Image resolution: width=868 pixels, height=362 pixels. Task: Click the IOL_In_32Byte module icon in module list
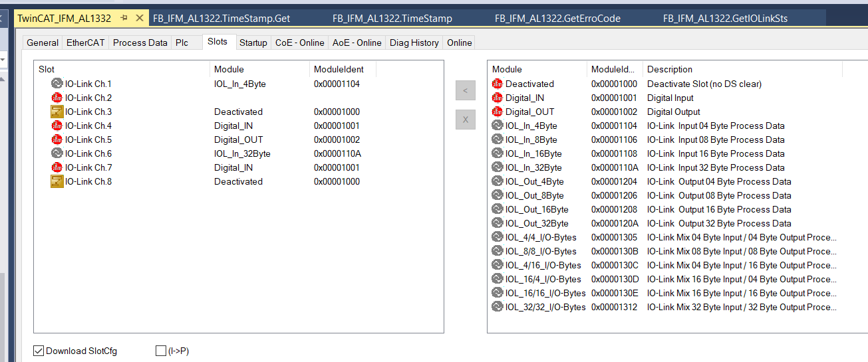click(x=498, y=167)
